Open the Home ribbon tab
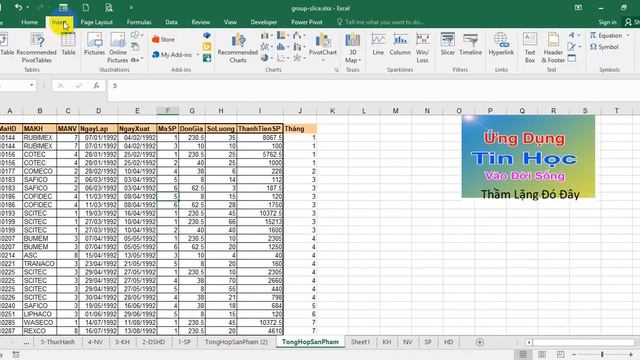This screenshot has height=360, width=640. point(29,22)
